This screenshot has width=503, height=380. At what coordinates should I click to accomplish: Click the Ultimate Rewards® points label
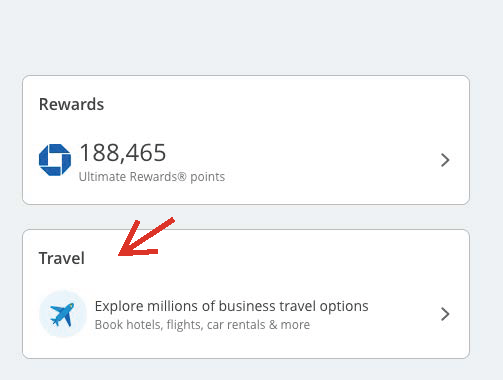point(152,177)
